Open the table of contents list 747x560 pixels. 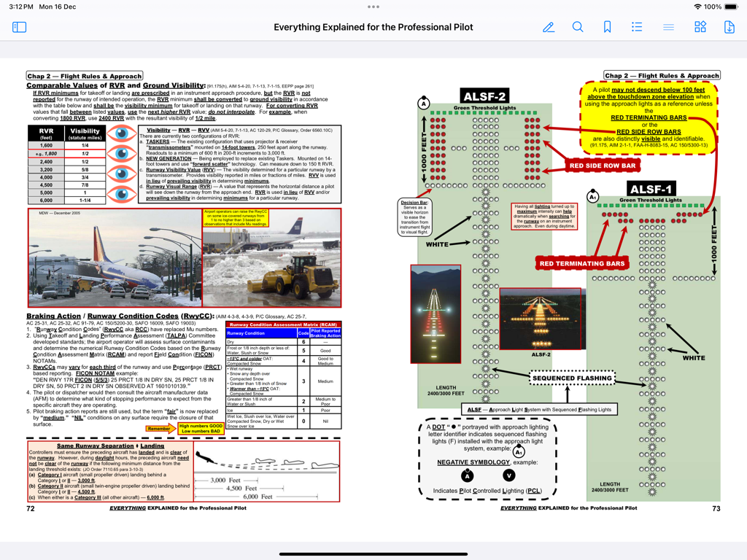coord(637,26)
